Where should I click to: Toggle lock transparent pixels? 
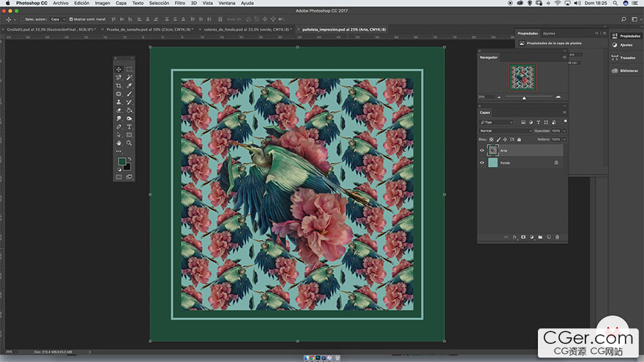click(x=491, y=140)
